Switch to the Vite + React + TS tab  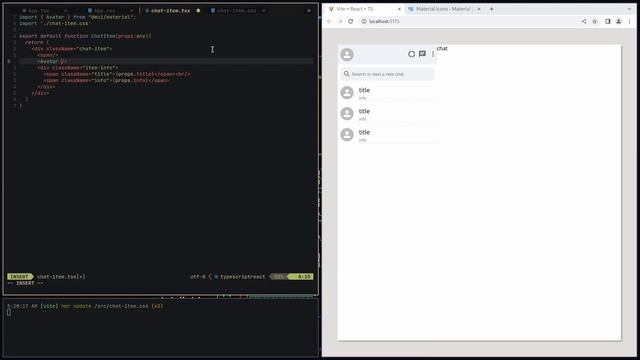coord(364,9)
